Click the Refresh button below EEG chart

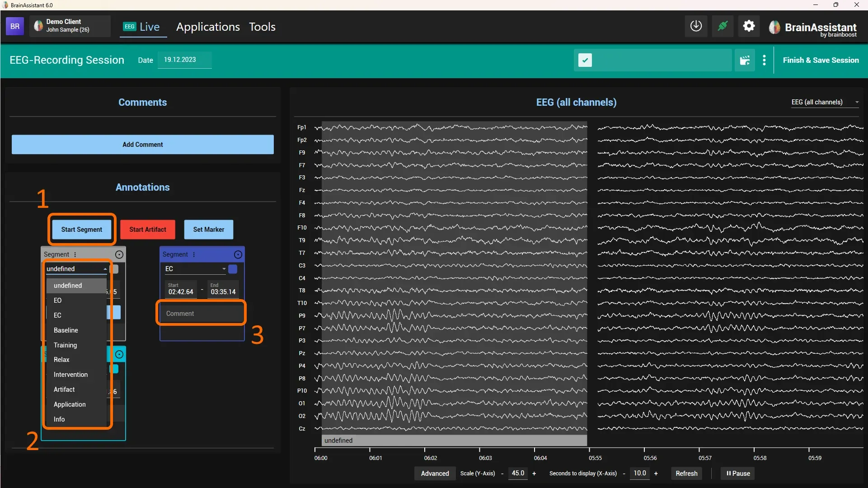tap(686, 474)
